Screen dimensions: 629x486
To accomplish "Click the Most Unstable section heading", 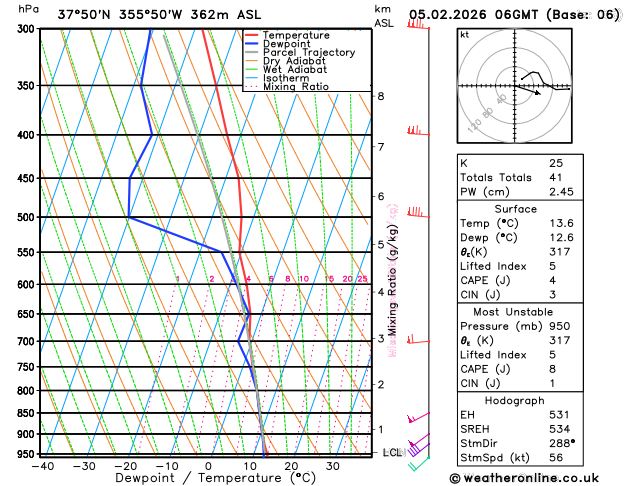I will [513, 312].
